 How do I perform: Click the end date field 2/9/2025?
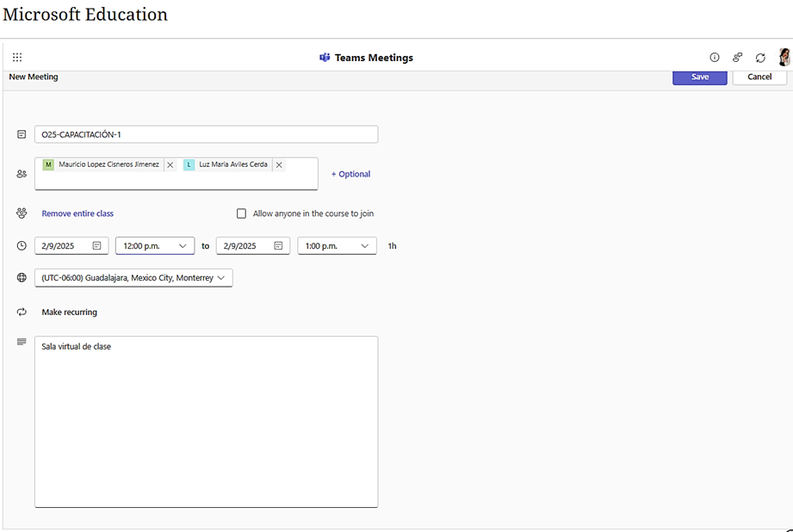tap(253, 246)
